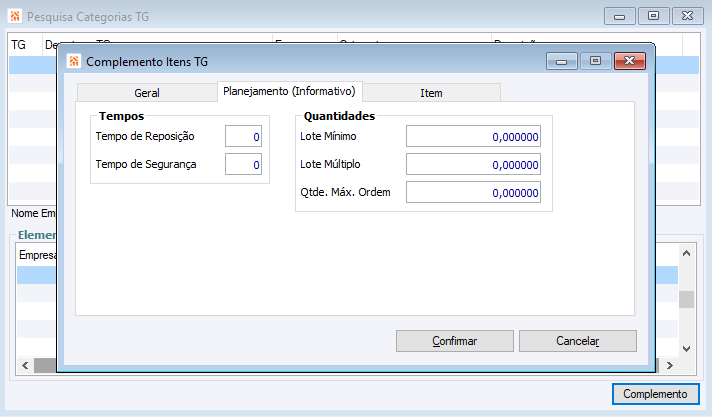Screen dimensions: 712x417
Task: Click the Complemento Itens TG title icon
Action: pyautogui.click(x=74, y=61)
